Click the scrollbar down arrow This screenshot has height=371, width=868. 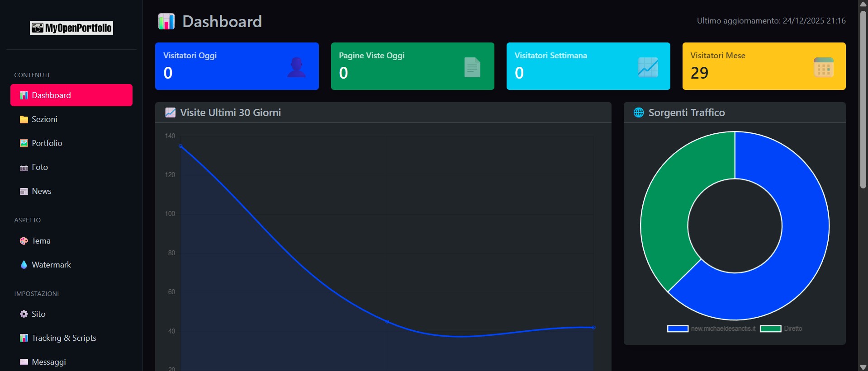click(863, 367)
